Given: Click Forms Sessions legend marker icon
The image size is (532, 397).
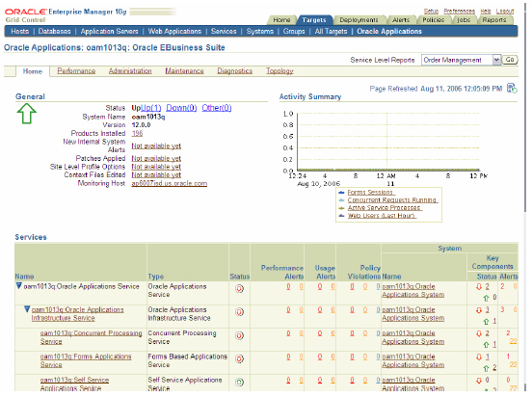Looking at the screenshot, I should click(x=342, y=193).
